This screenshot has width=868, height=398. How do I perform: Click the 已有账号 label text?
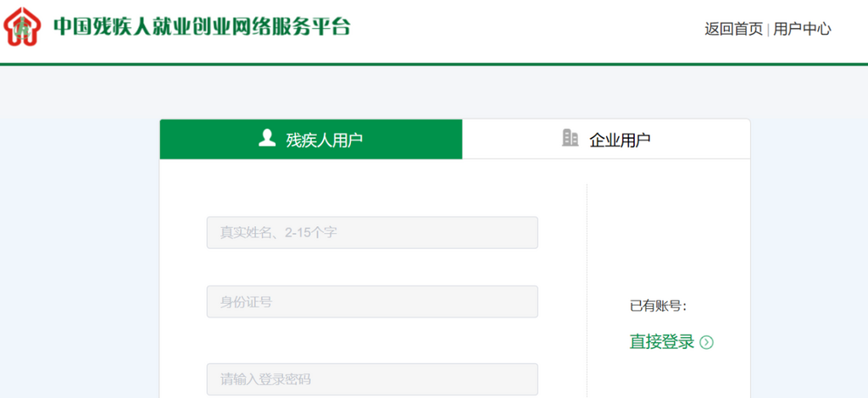pyautogui.click(x=658, y=306)
